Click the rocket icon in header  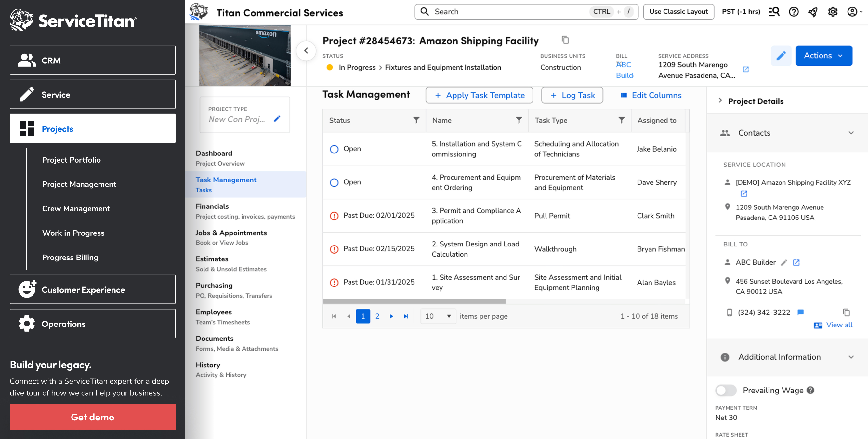point(813,12)
